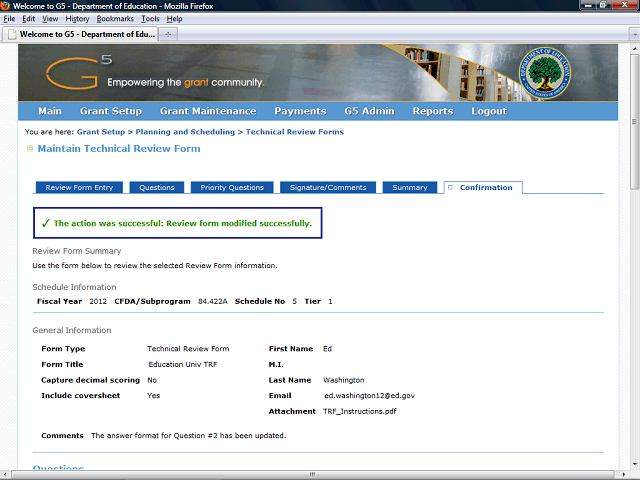Click the Fiscal Year 2012 value
This screenshot has height=480, width=640.
(98, 301)
